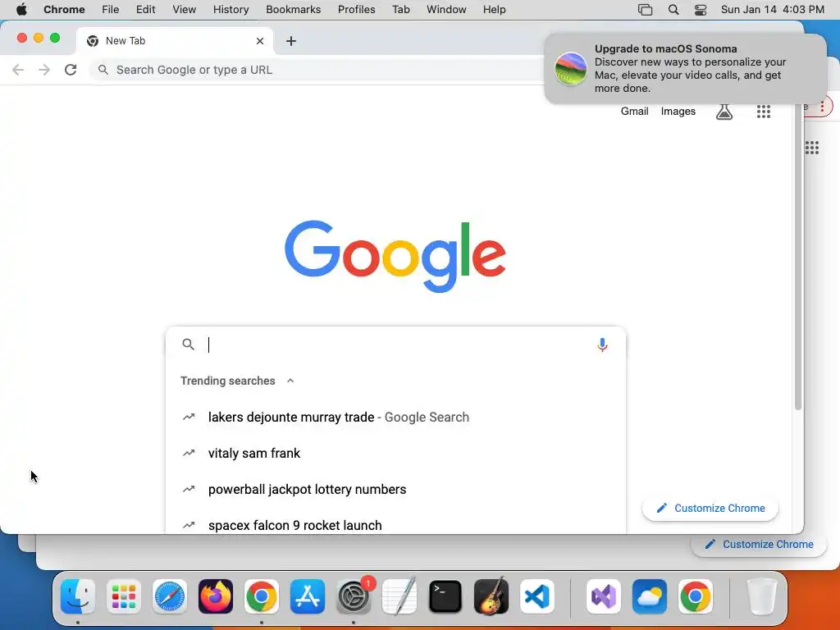Open the Help menu
840x630 pixels.
(494, 10)
